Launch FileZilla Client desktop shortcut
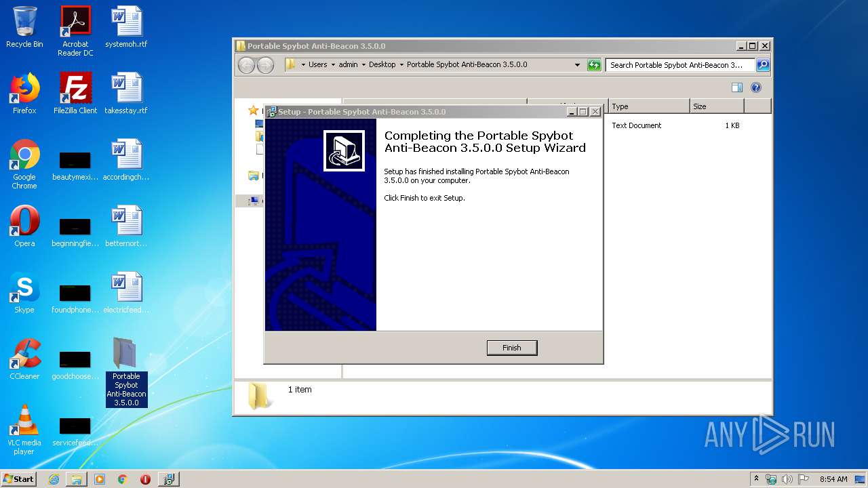Image resolution: width=868 pixels, height=488 pixels. point(75,94)
